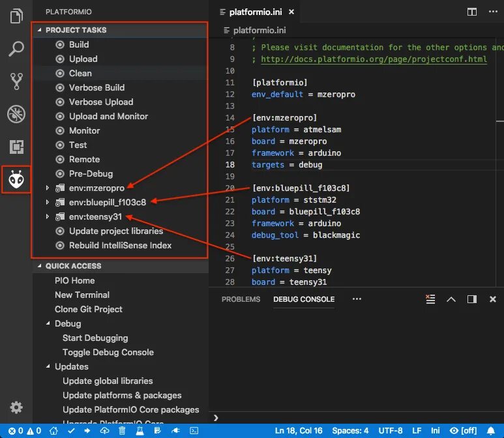Switch to the DEBUG CONSOLE tab
504x438 pixels.
pos(304,299)
